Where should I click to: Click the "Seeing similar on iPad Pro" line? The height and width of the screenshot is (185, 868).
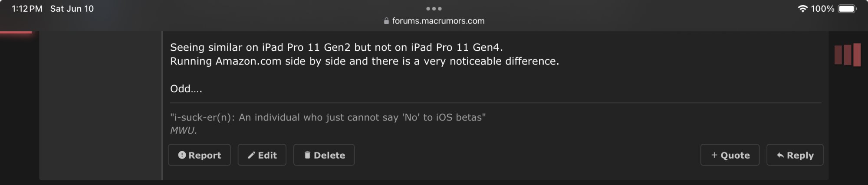(x=336, y=47)
